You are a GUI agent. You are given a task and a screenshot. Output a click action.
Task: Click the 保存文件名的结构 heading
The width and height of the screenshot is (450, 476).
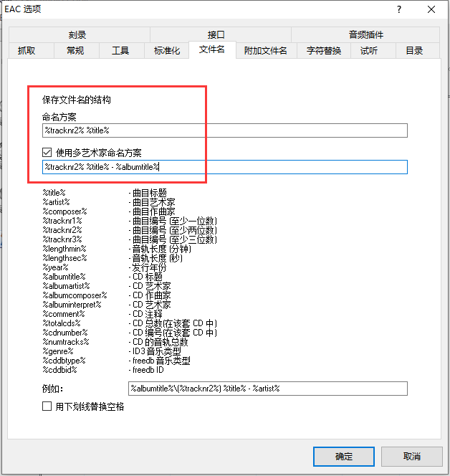tap(77, 100)
